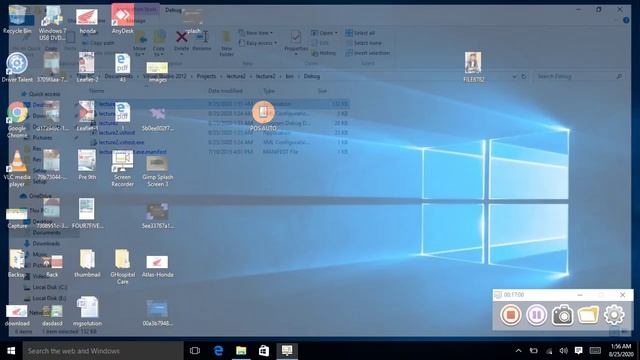Select the honda image on desktop

pos(87,21)
